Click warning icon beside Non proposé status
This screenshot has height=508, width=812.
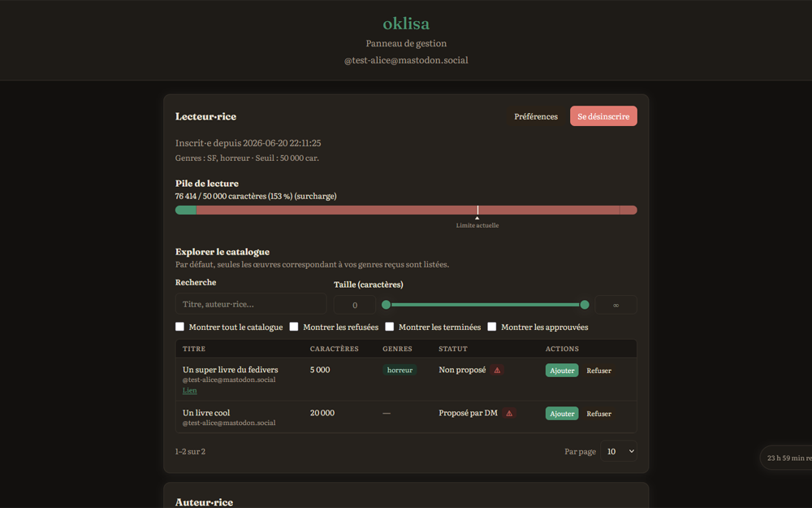497,370
